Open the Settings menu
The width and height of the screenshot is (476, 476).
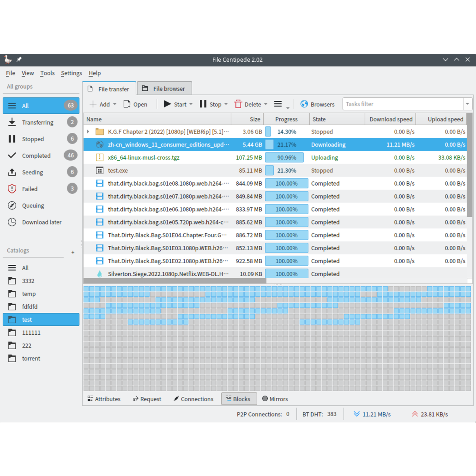click(71, 73)
